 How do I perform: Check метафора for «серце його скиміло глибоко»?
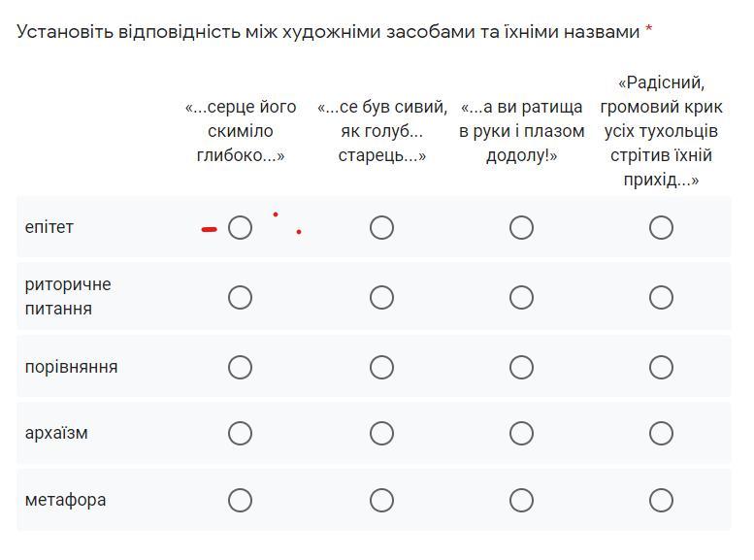(x=240, y=501)
